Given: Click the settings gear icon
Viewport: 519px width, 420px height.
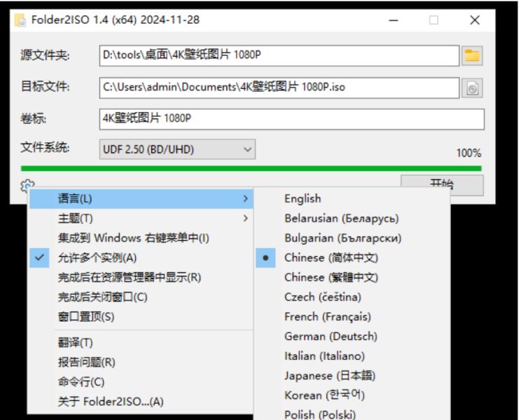Looking at the screenshot, I should [27, 186].
